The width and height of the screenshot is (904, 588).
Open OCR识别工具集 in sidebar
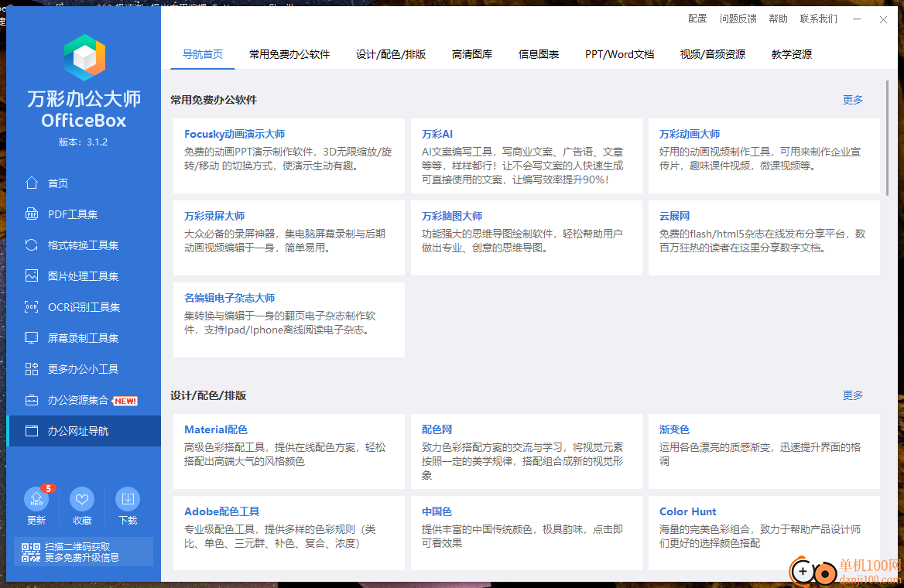[84, 306]
